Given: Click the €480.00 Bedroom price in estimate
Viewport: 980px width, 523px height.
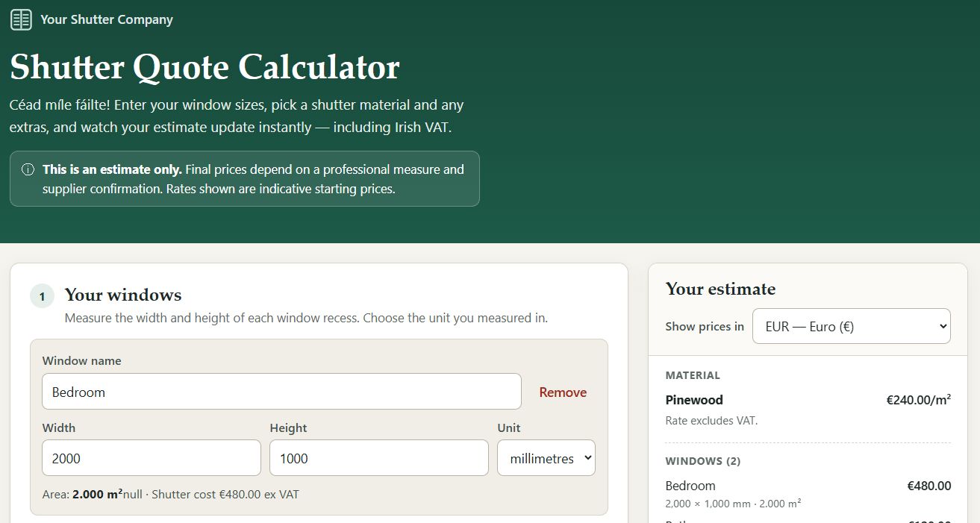Looking at the screenshot, I should tap(929, 486).
